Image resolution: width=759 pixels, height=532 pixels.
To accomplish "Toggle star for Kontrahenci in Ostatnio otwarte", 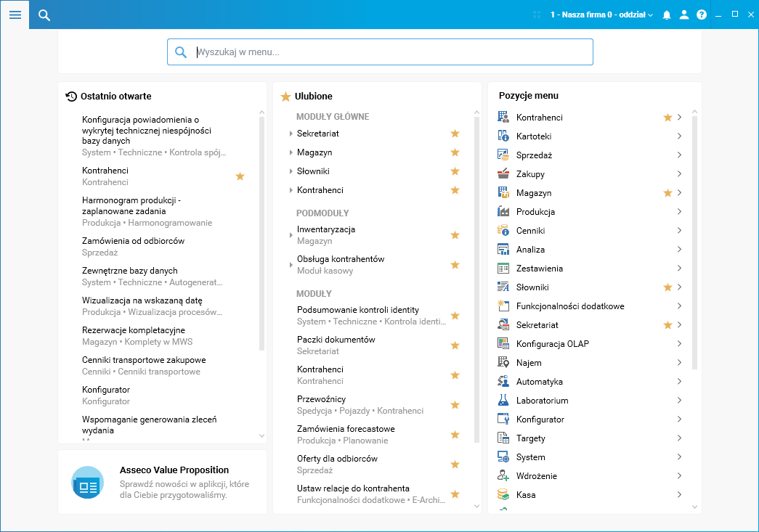I will [240, 176].
